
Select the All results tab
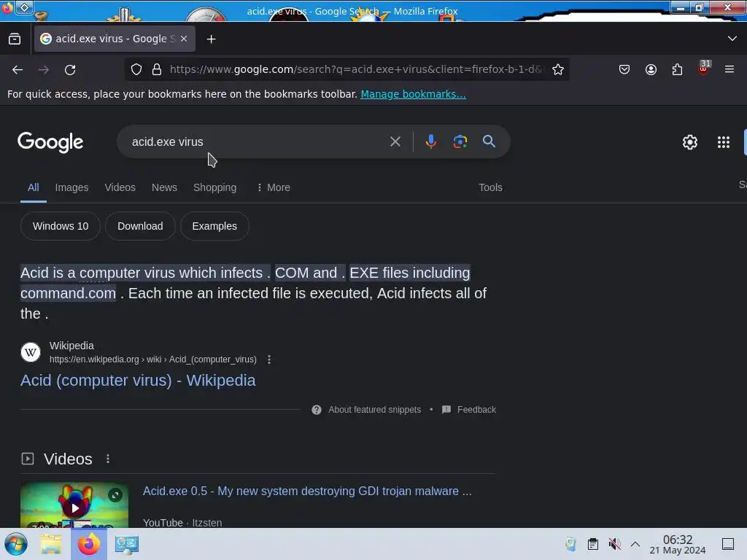pos(34,187)
